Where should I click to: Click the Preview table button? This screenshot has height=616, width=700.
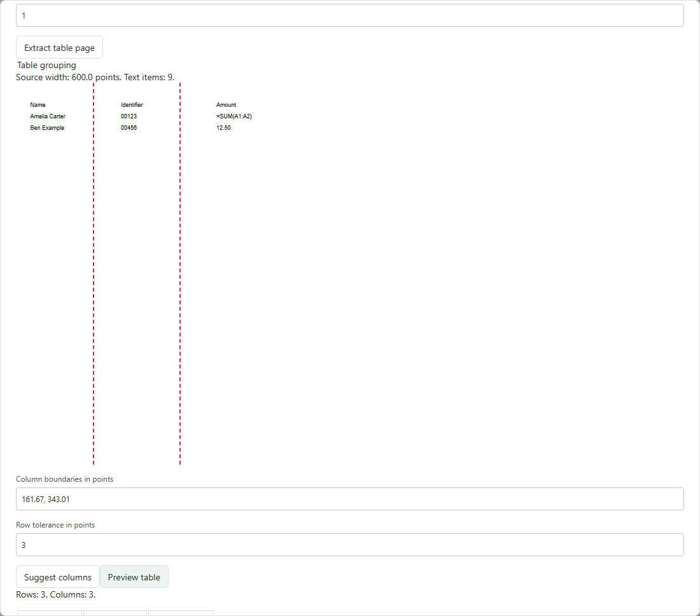point(134,577)
